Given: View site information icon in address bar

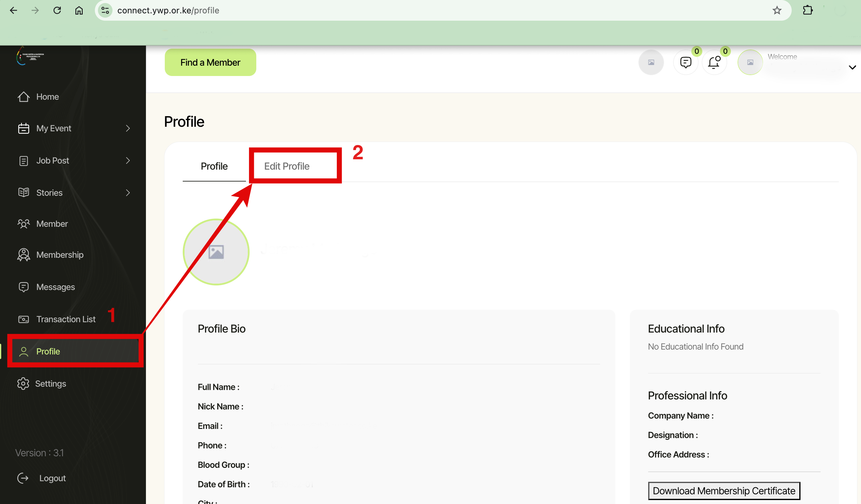Looking at the screenshot, I should [105, 10].
